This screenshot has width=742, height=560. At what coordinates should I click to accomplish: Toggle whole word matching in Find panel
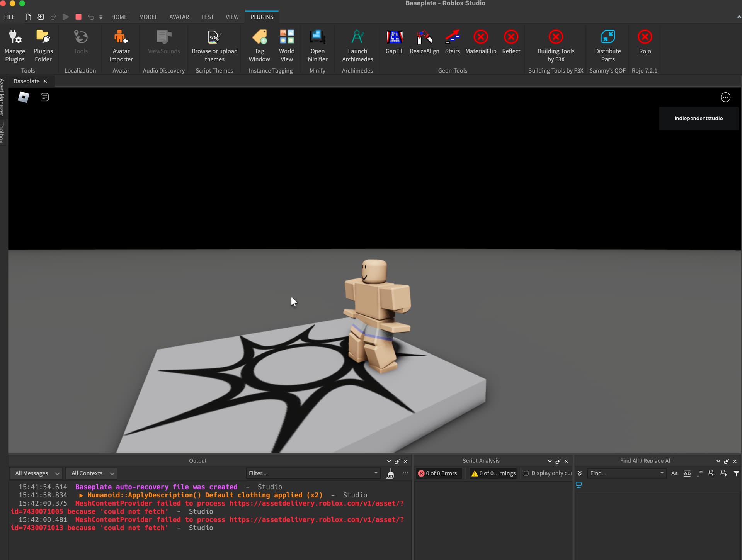(687, 473)
